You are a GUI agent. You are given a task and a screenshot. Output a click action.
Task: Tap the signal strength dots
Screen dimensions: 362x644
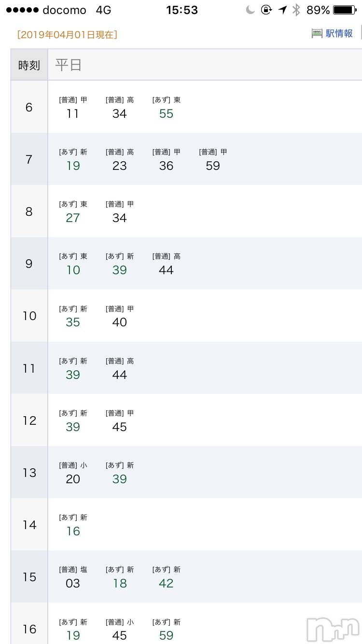(x=21, y=10)
